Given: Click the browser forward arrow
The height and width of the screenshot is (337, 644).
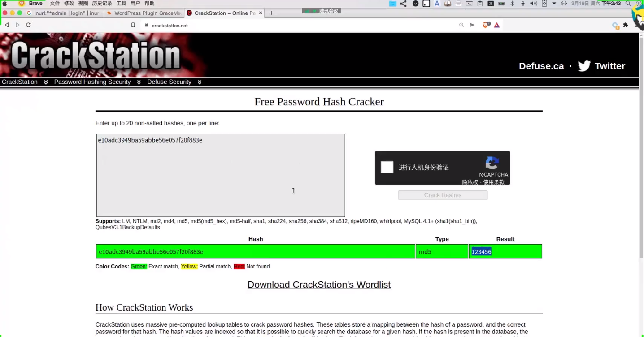Looking at the screenshot, I should 17,25.
